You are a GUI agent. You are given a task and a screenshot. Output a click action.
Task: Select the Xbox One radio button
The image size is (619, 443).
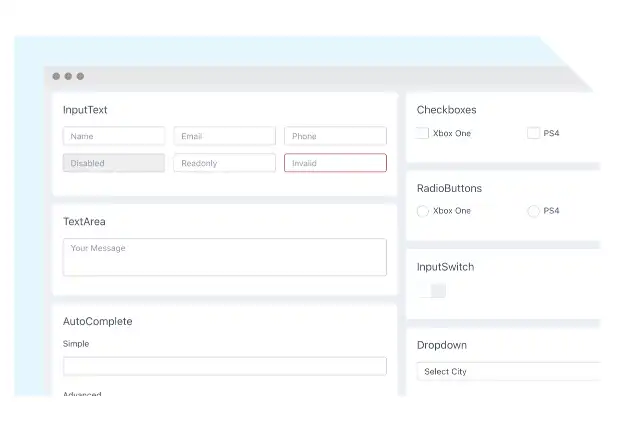(x=422, y=211)
